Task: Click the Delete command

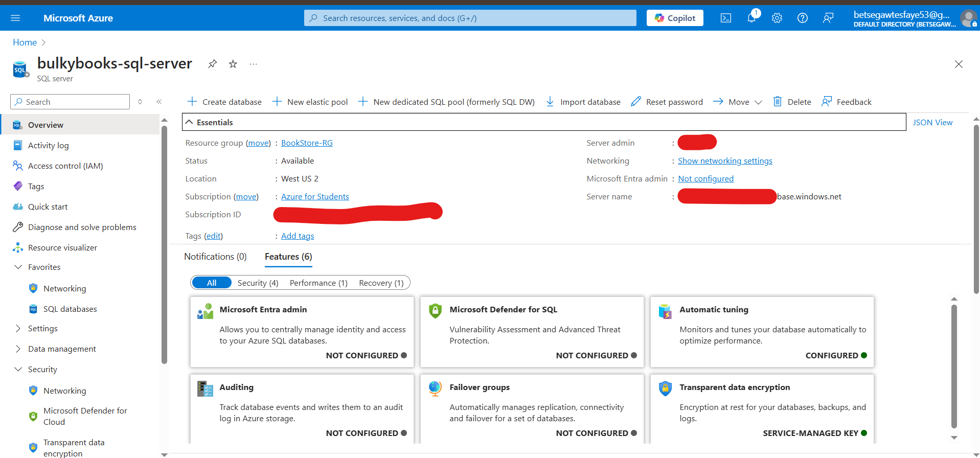Action: (792, 102)
